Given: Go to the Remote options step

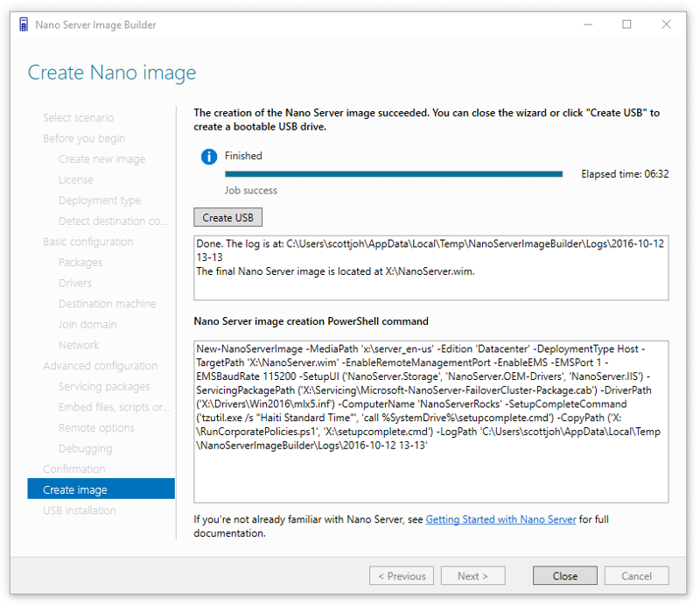Looking at the screenshot, I should [x=96, y=427].
